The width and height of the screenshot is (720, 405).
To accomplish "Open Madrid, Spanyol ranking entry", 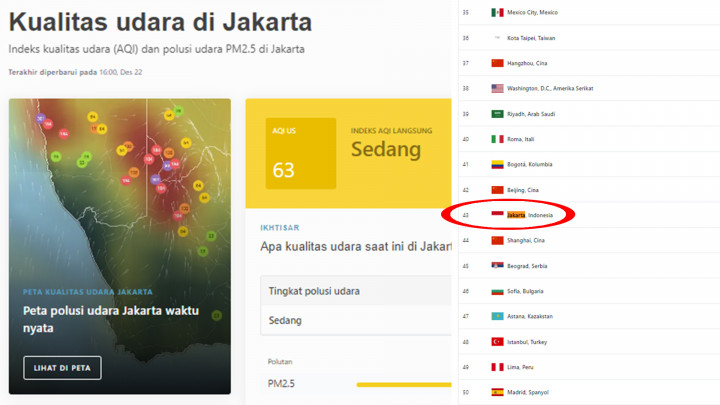I will coord(528,392).
